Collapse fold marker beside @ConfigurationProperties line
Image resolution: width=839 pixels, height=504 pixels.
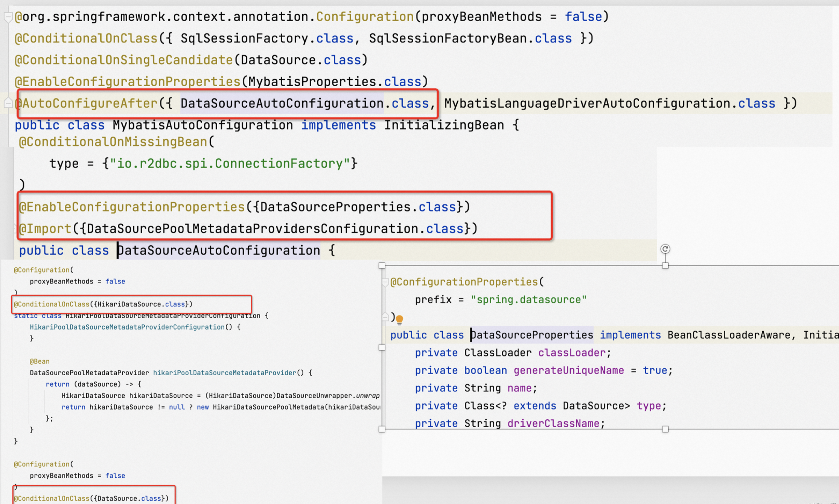point(385,282)
